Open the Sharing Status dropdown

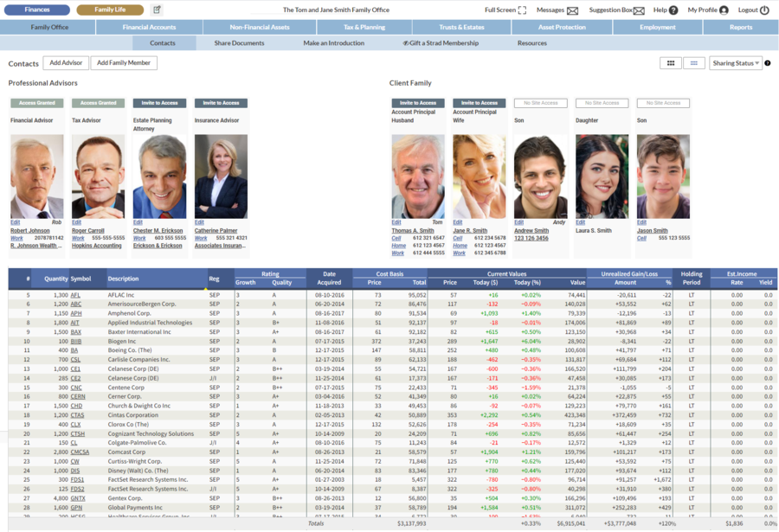click(x=735, y=63)
